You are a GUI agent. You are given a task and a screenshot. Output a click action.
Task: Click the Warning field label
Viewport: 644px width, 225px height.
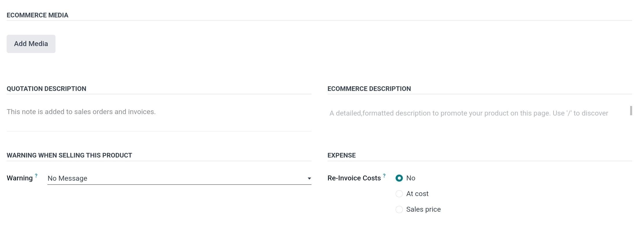[20, 178]
